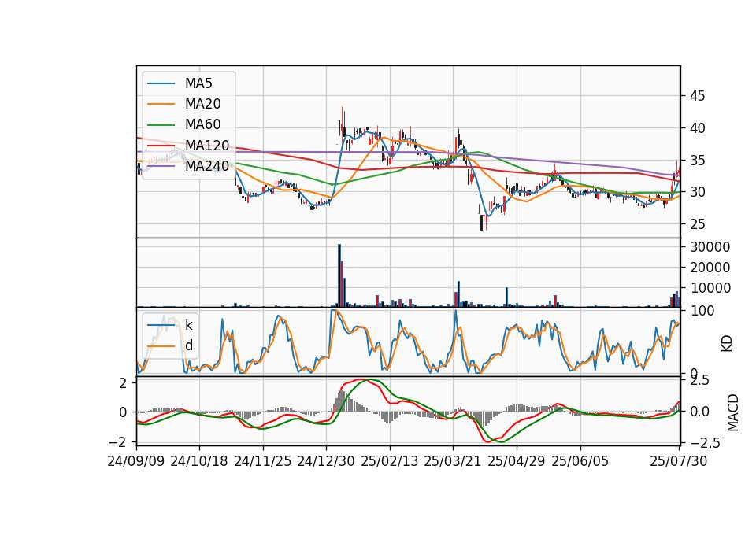Click the MA120 legend label

[x=207, y=145]
